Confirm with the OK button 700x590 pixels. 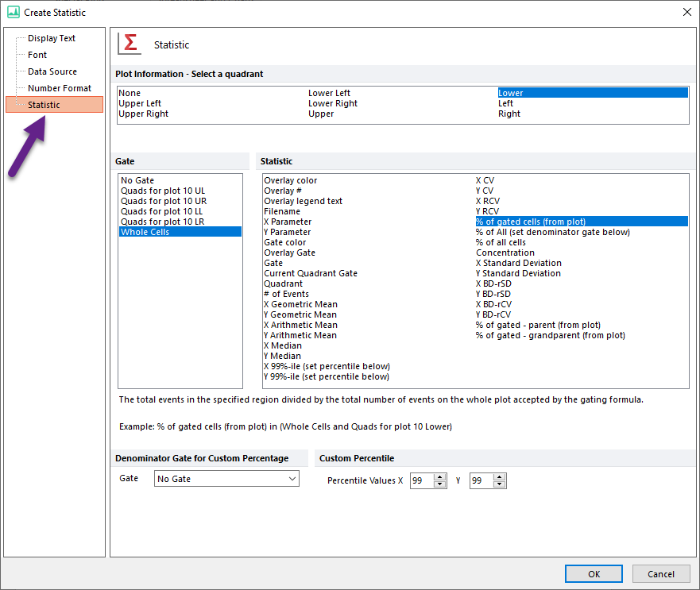click(x=594, y=574)
